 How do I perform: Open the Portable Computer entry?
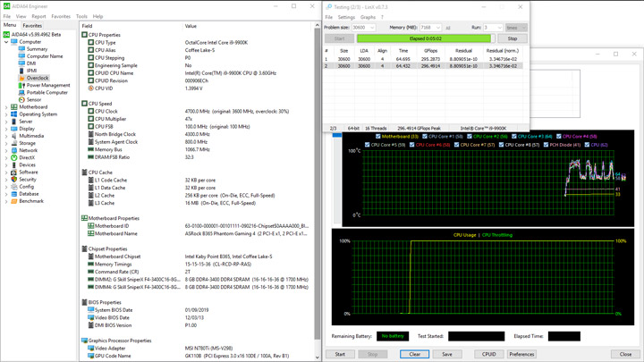click(x=47, y=93)
